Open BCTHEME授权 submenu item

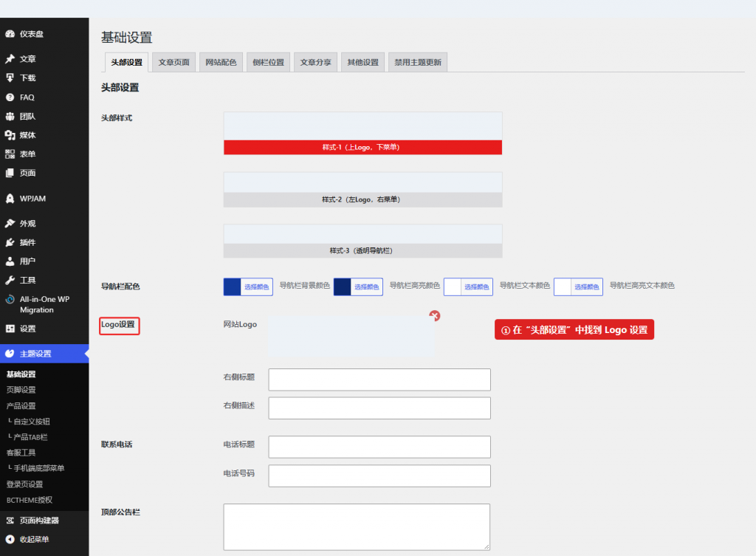[30, 500]
